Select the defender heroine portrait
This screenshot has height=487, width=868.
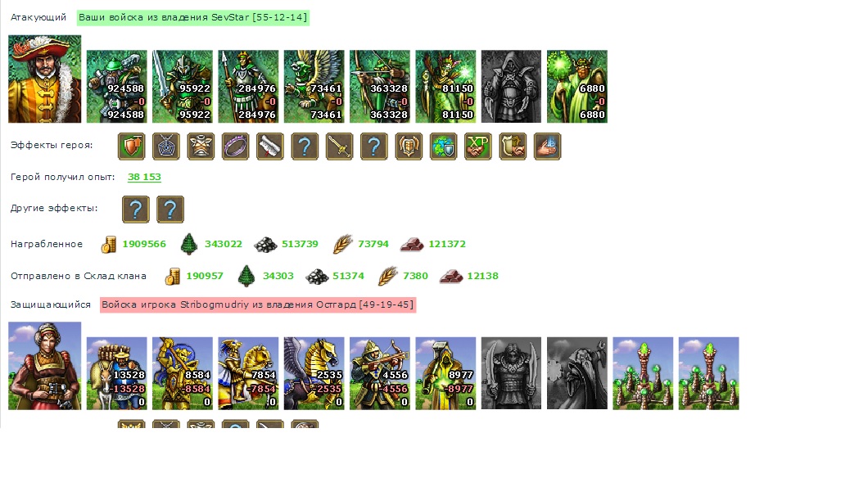click(45, 366)
